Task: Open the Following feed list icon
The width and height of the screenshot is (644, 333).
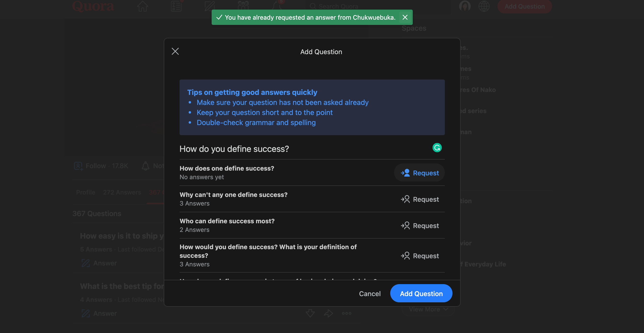Action: click(176, 6)
